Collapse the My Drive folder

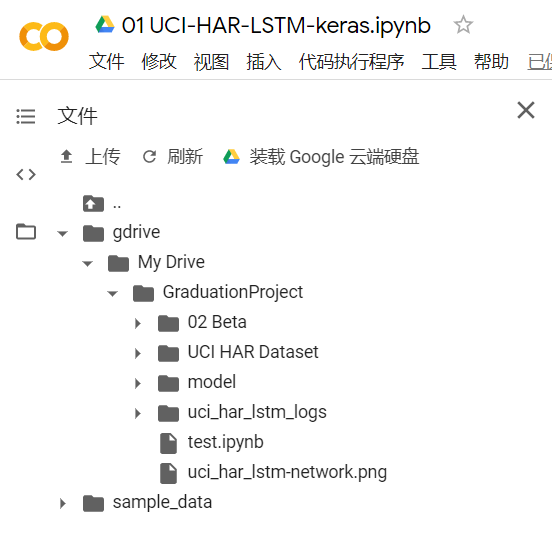87,264
